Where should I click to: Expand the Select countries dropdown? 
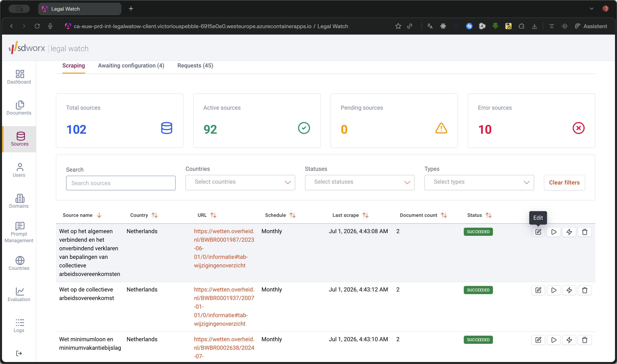[240, 182]
